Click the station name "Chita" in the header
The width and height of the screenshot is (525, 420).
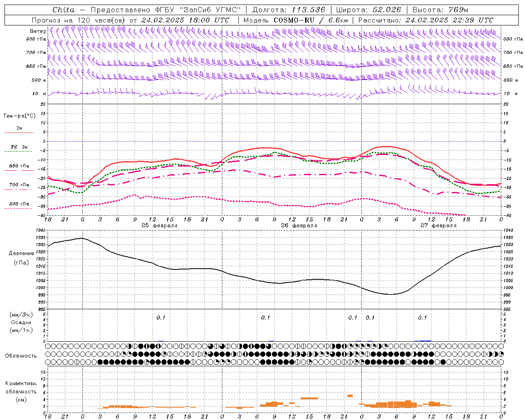click(63, 10)
